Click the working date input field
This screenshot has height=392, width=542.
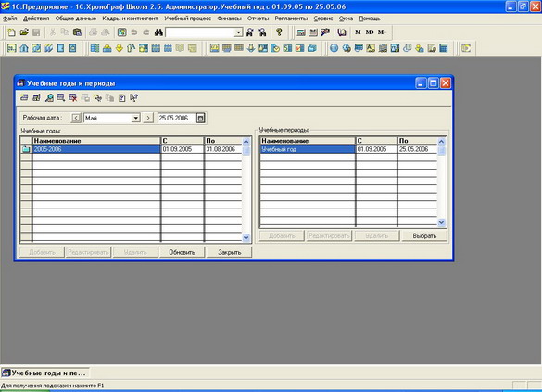[177, 119]
